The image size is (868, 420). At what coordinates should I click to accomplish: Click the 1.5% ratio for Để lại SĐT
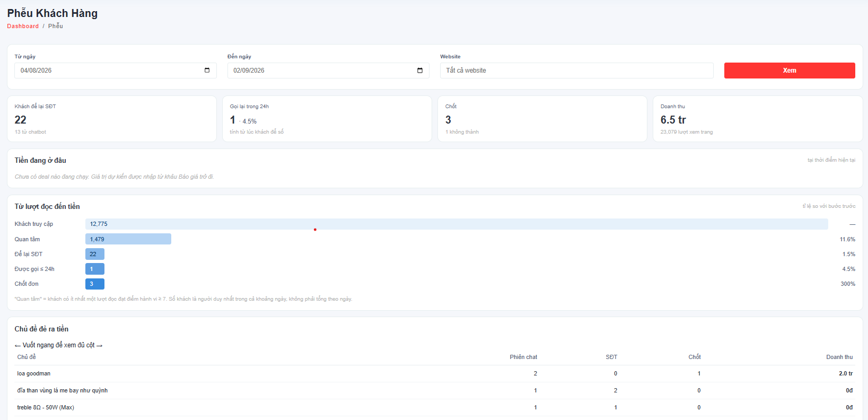pos(849,254)
